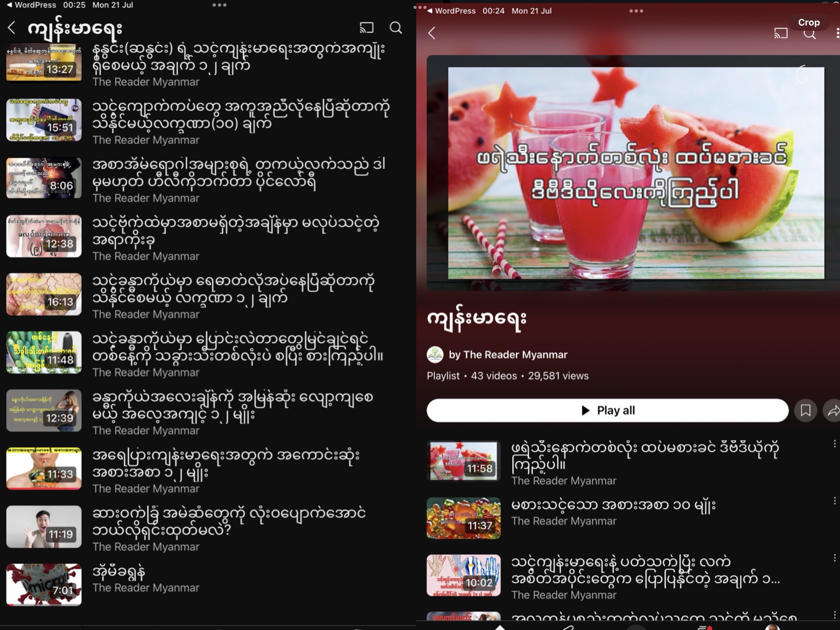This screenshot has width=840, height=630.
Task: Select the 11:19 surprised man video
Action: point(44,527)
